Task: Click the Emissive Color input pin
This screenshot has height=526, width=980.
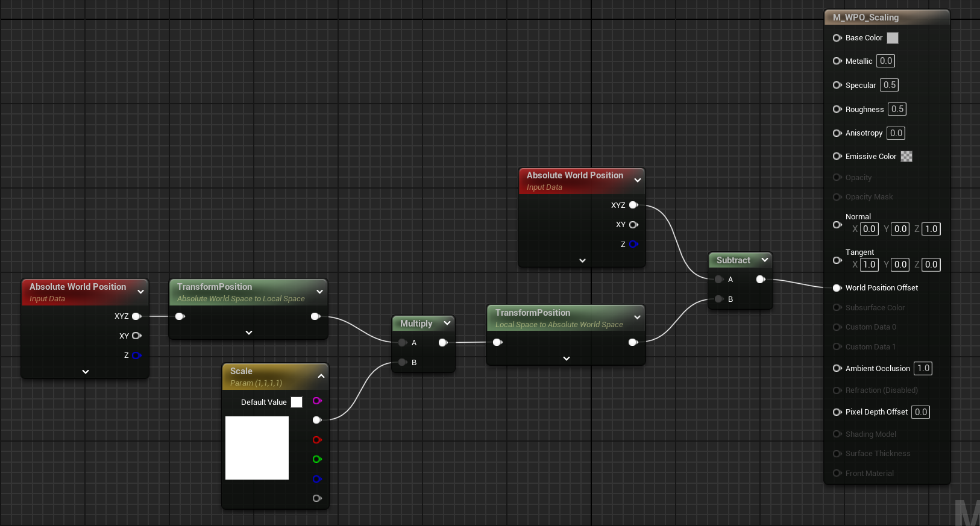Action: click(837, 157)
